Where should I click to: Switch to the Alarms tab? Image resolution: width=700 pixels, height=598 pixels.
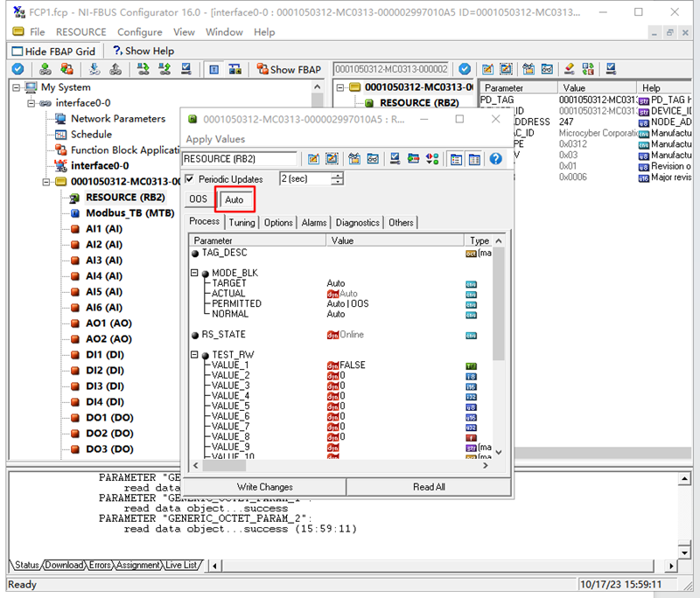[x=314, y=222]
